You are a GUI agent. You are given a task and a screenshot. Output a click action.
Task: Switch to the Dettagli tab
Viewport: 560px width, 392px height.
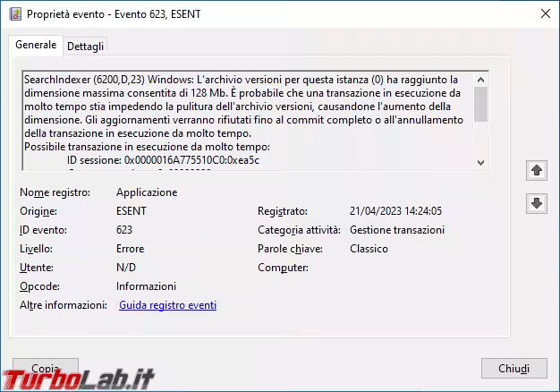pos(85,47)
